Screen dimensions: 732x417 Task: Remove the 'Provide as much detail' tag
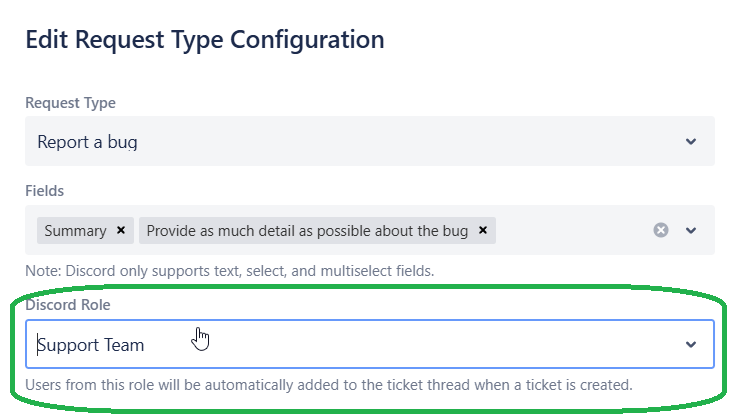point(482,230)
